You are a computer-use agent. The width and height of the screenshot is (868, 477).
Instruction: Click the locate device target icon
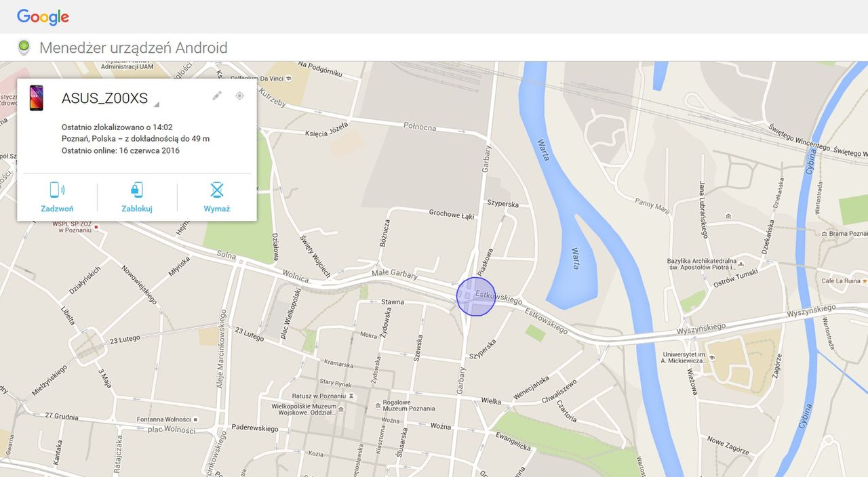tap(239, 96)
